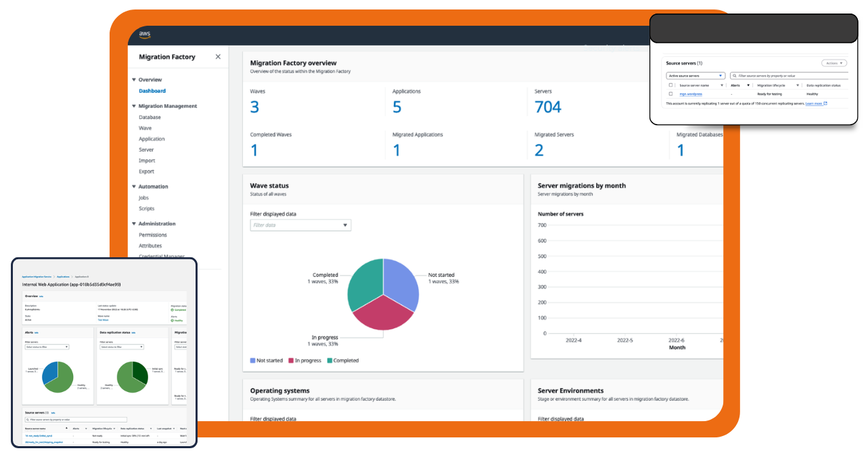Collapse the Automation navigation section
868x457 pixels.
(134, 187)
